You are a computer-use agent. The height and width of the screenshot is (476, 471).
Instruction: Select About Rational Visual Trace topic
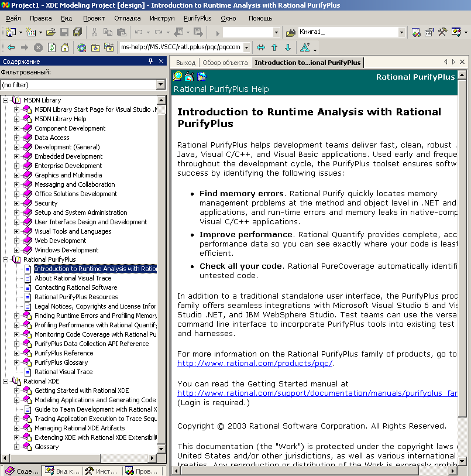point(73,278)
